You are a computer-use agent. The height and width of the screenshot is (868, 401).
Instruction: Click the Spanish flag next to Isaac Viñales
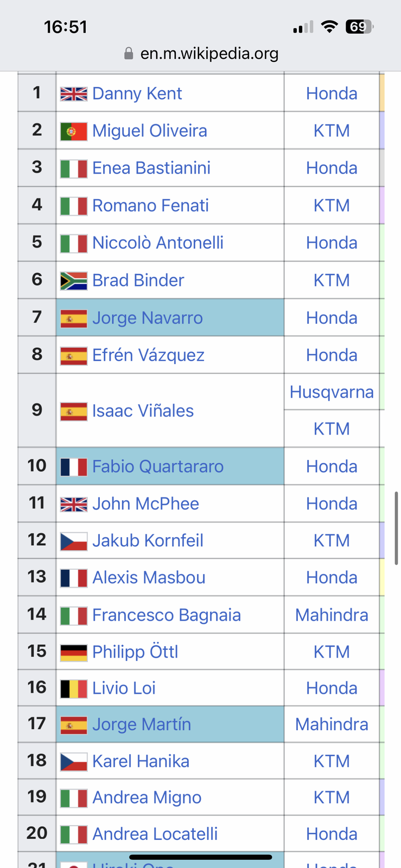tap(74, 411)
